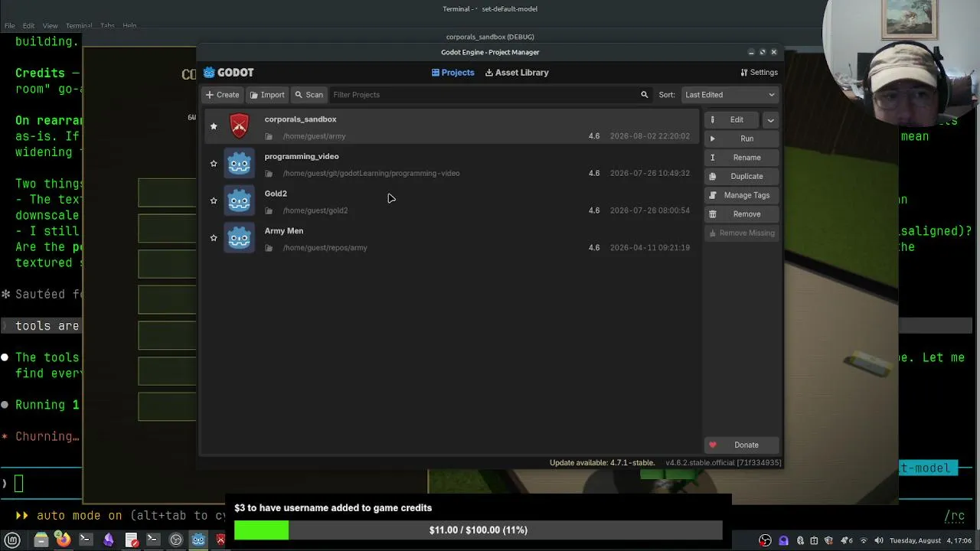Open the volume control in system tray
Image resolution: width=980 pixels, height=551 pixels.
pyautogui.click(x=879, y=541)
